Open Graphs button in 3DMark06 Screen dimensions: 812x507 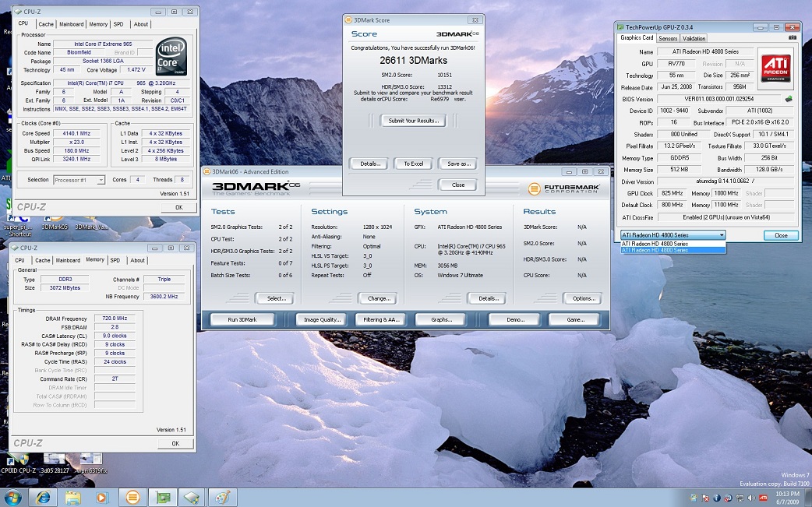tap(441, 319)
